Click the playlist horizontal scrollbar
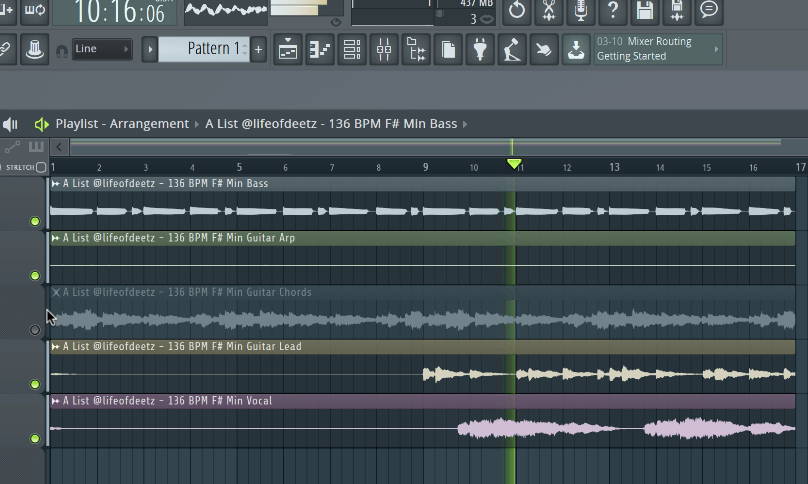Screen dimensions: 808x484 pos(426,147)
